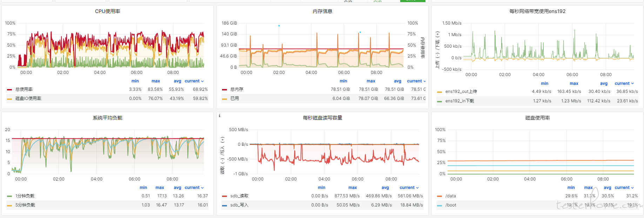Screen dimensions: 644x218
Task: Toggle the /data series visibility
Action: (451, 196)
